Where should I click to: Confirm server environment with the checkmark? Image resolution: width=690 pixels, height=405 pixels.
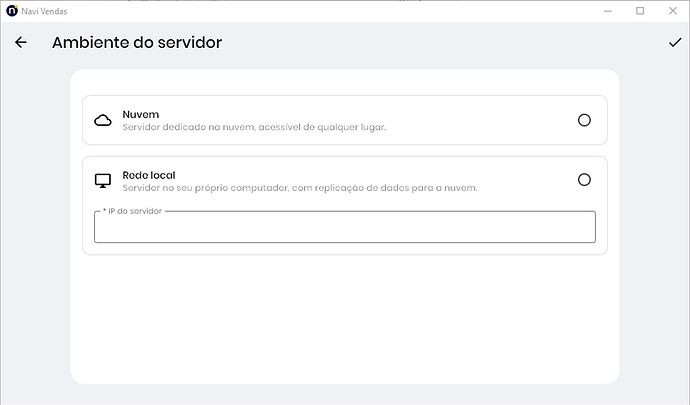point(674,43)
